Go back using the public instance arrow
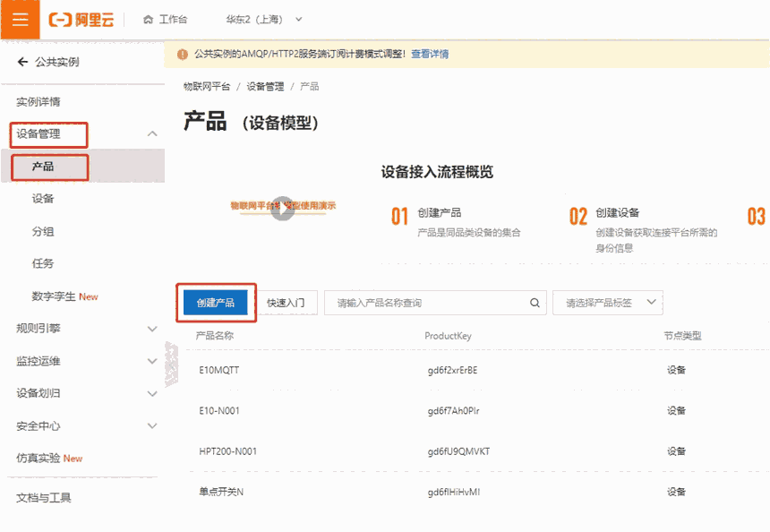This screenshot has height=532, width=770. point(22,62)
